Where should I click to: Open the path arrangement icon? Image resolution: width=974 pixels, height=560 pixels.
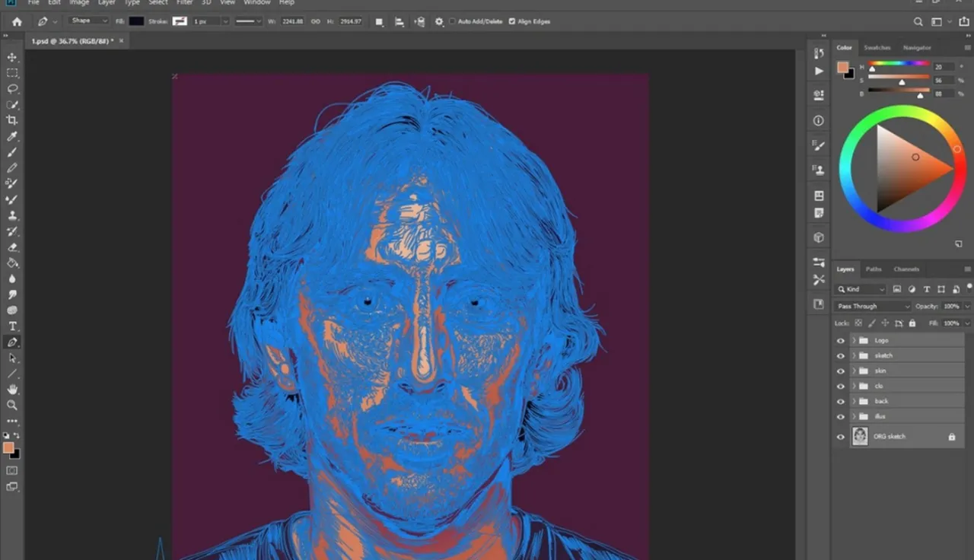(x=419, y=21)
